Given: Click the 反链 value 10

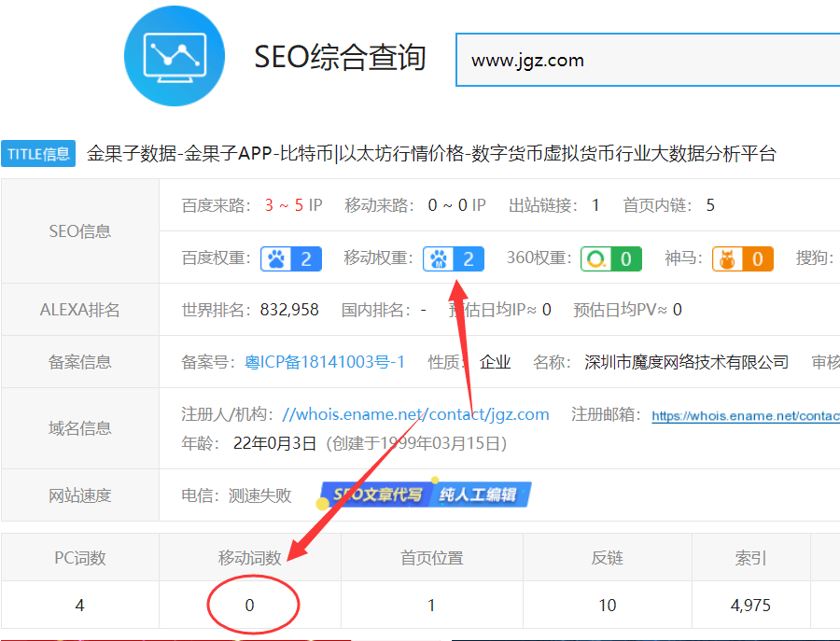Looking at the screenshot, I should coord(607,606).
